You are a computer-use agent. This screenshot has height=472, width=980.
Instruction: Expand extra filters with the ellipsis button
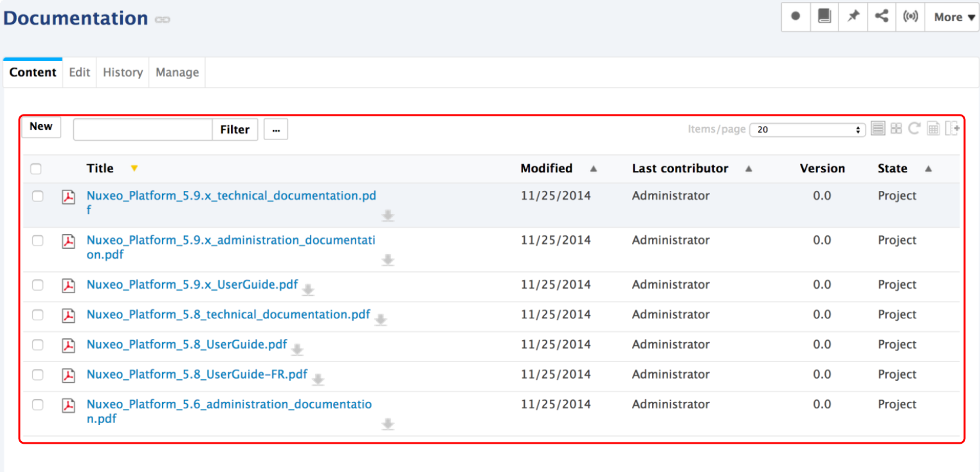(x=276, y=129)
